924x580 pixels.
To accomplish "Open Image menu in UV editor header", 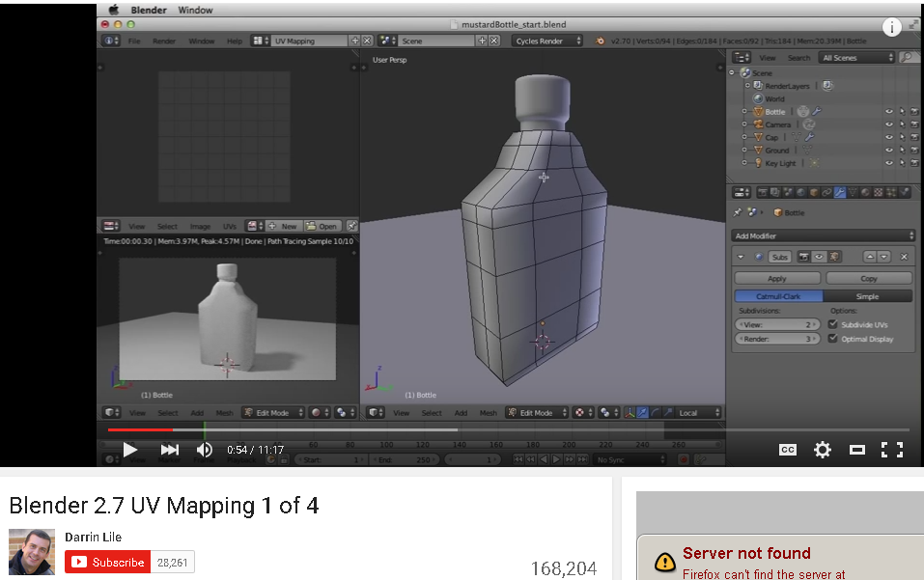I will pyautogui.click(x=200, y=226).
